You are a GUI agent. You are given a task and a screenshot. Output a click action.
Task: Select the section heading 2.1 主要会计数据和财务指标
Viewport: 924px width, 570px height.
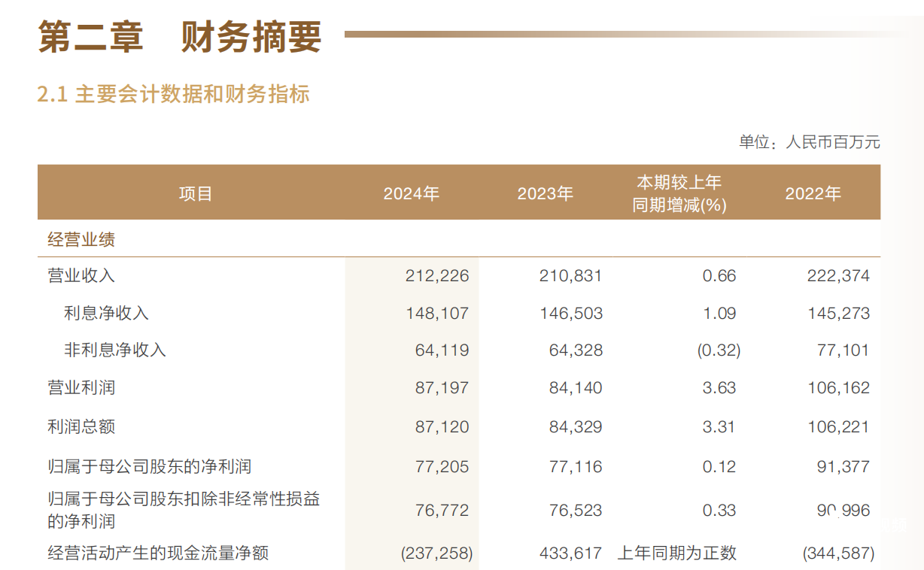click(x=175, y=95)
